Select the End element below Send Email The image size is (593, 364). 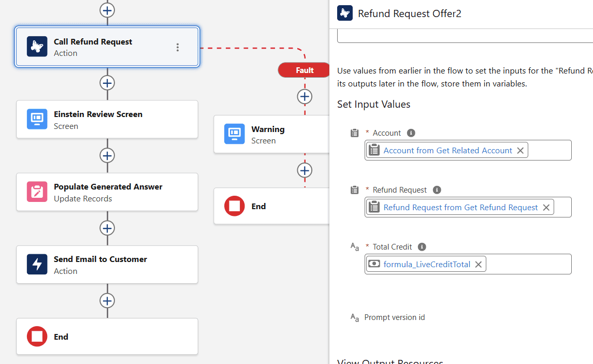37,337
